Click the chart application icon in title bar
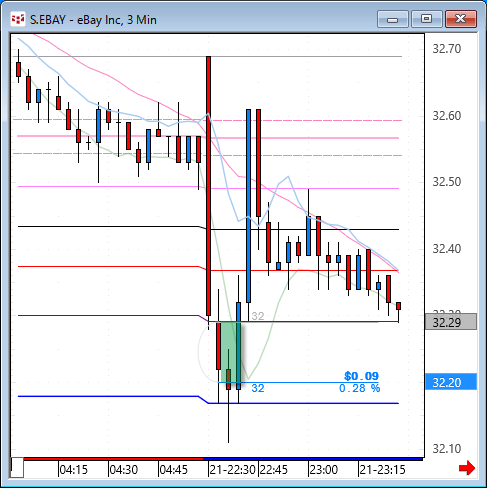 [x=18, y=19]
